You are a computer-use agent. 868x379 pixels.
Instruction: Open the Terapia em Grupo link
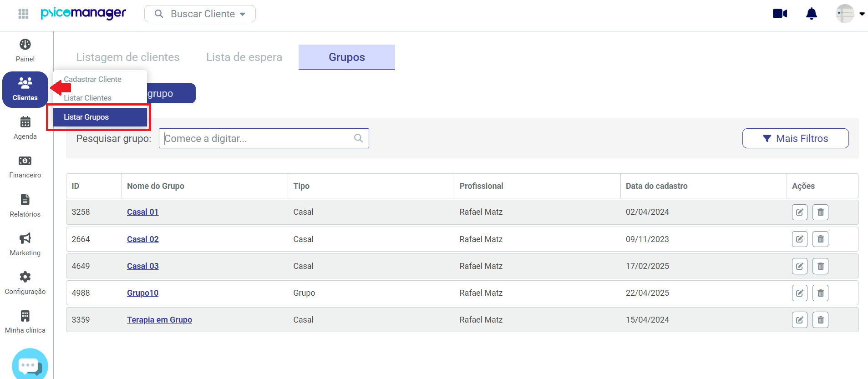(x=159, y=320)
